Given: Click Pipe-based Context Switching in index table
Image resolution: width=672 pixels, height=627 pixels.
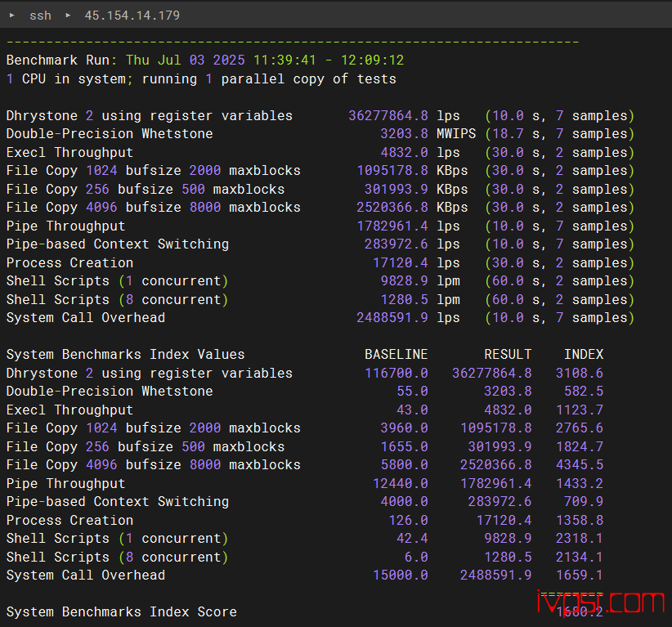Looking at the screenshot, I should [117, 502].
